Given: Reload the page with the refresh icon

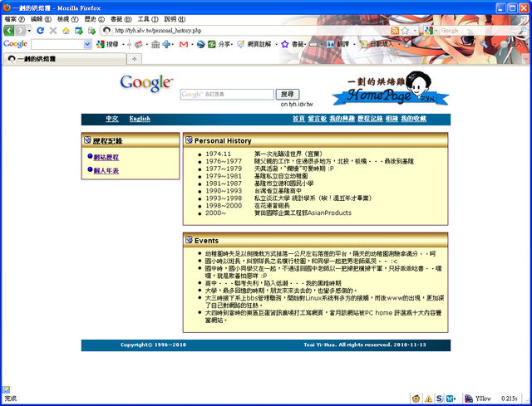Looking at the screenshot, I should point(41,31).
